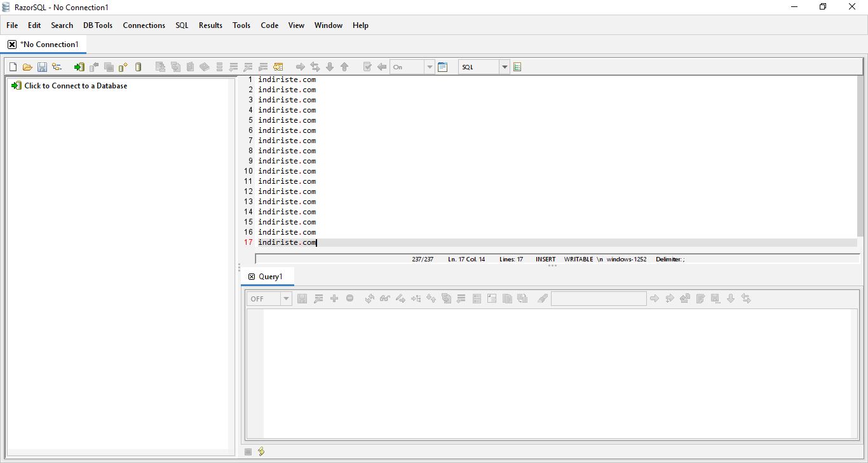Click line number 12 in editor gutter
The height and width of the screenshot is (463, 868).
(248, 191)
